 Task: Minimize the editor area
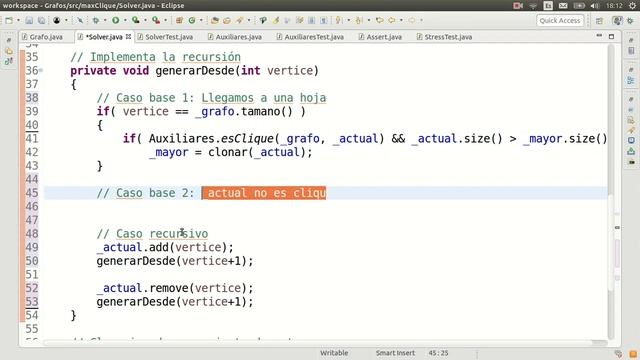pyautogui.click(x=599, y=36)
